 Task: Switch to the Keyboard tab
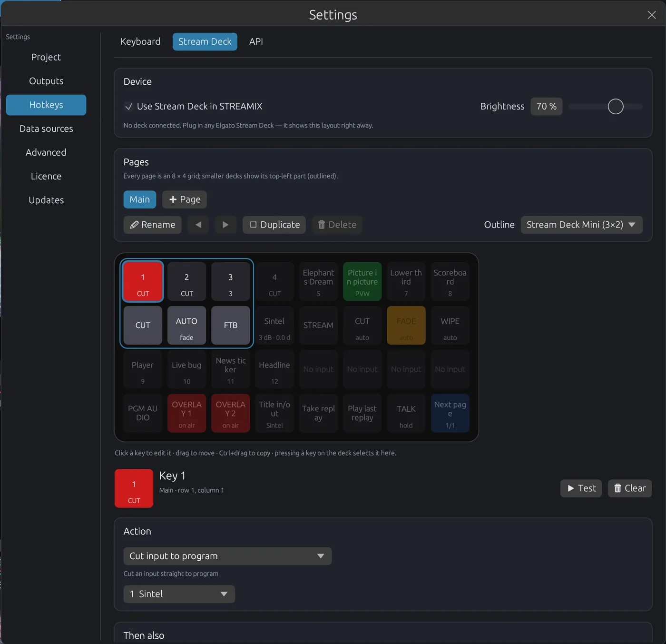pos(140,41)
